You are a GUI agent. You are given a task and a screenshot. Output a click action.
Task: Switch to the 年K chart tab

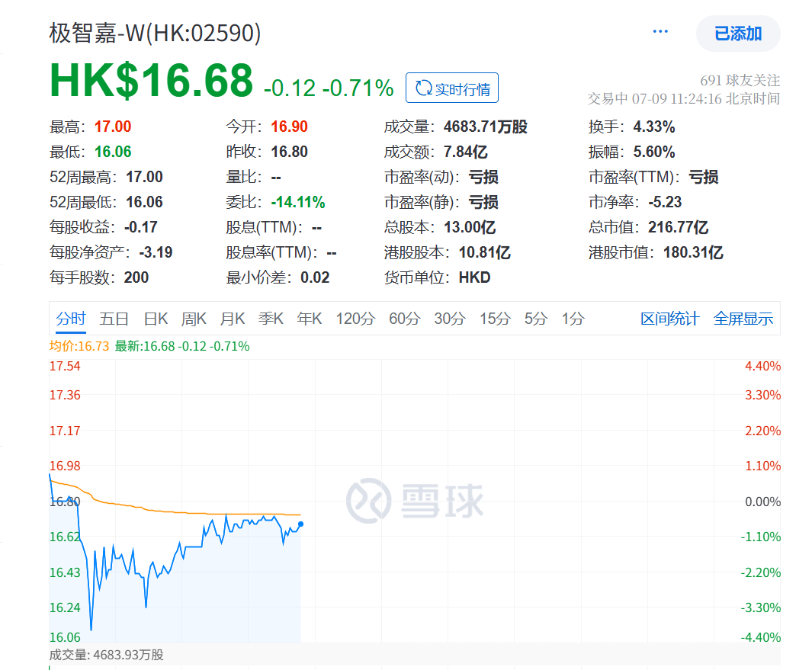pos(309,319)
